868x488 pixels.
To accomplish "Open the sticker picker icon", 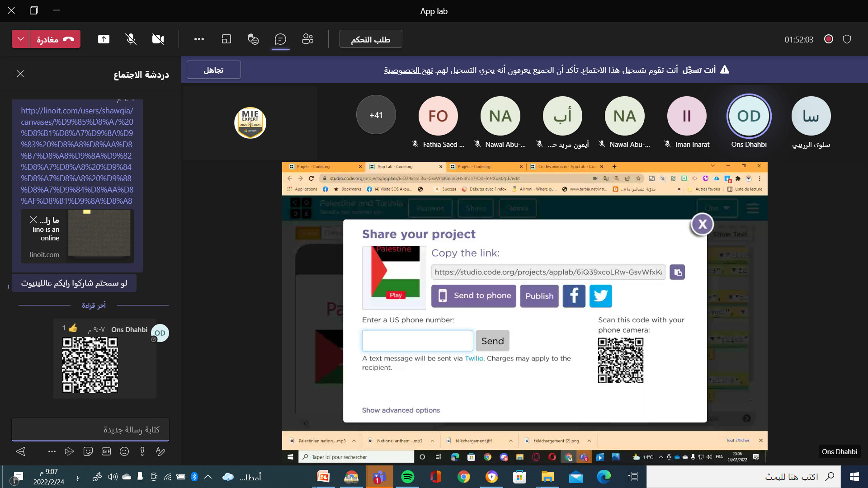I will [88, 451].
